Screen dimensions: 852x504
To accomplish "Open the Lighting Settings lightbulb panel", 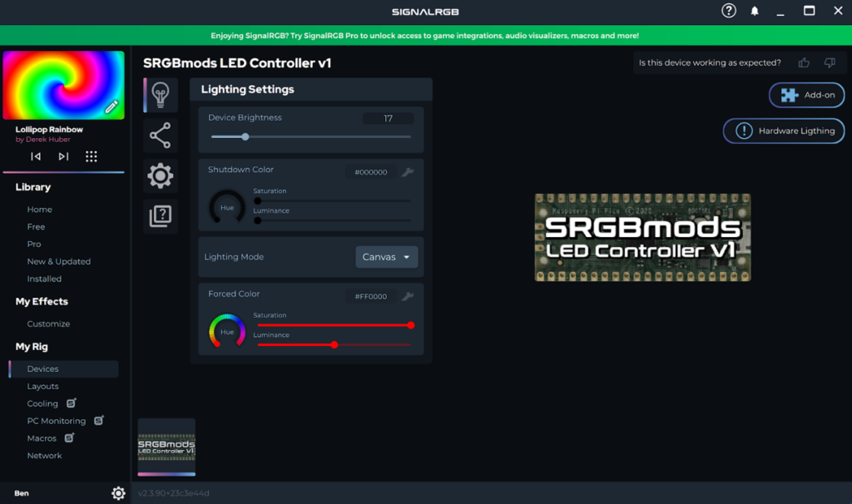I will coord(160,94).
